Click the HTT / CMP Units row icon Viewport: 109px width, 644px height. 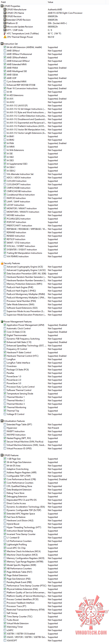point(5,30)
